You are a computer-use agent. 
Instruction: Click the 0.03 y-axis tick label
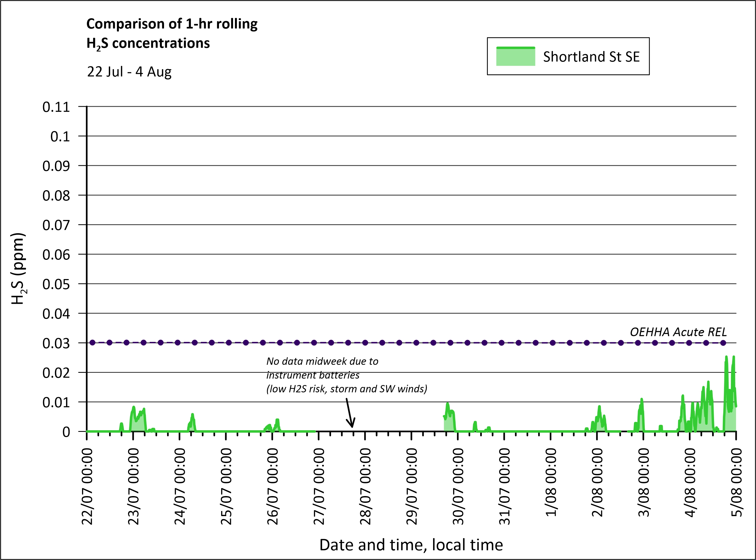56,343
